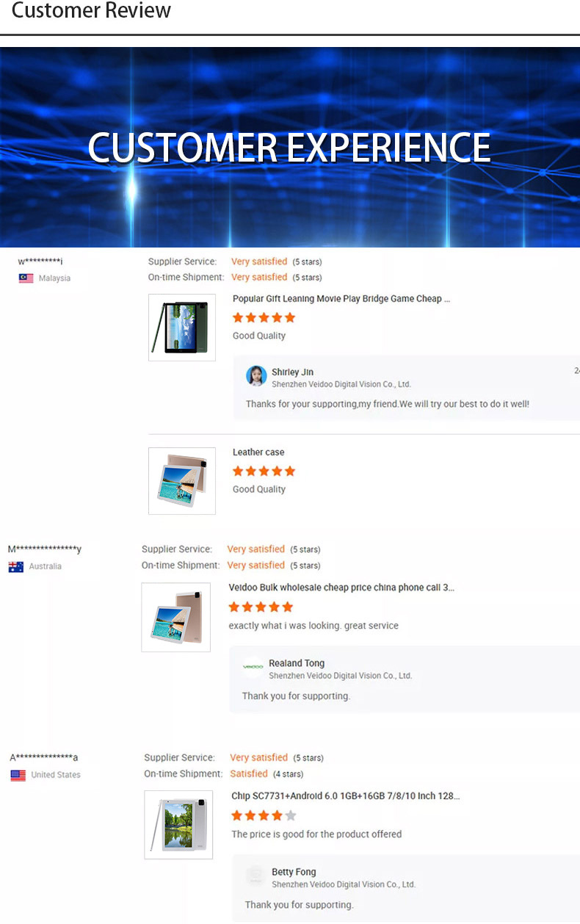580x924 pixels.
Task: Click the CUSTOMER EXPERIENCE banner image
Action: tap(290, 147)
